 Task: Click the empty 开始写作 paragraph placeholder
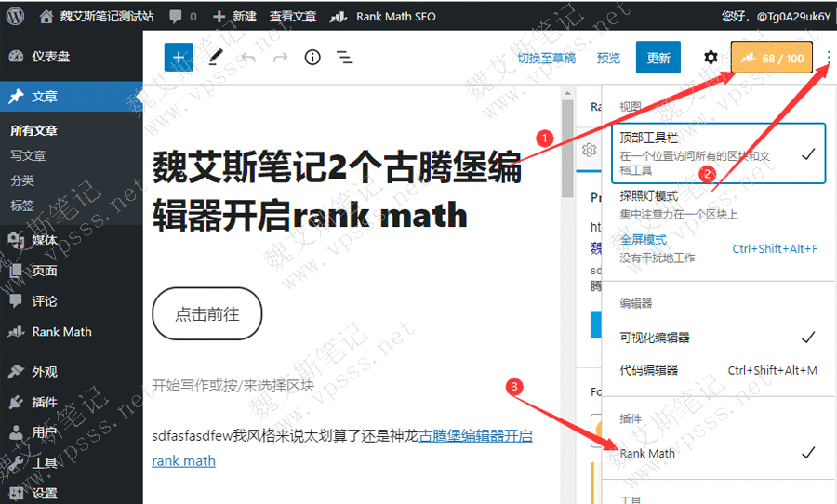click(233, 386)
